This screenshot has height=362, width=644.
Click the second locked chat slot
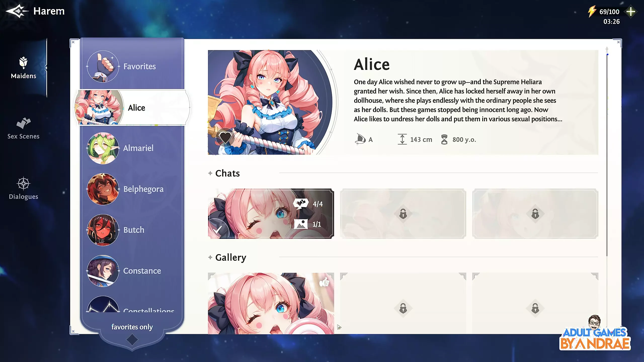tap(403, 214)
